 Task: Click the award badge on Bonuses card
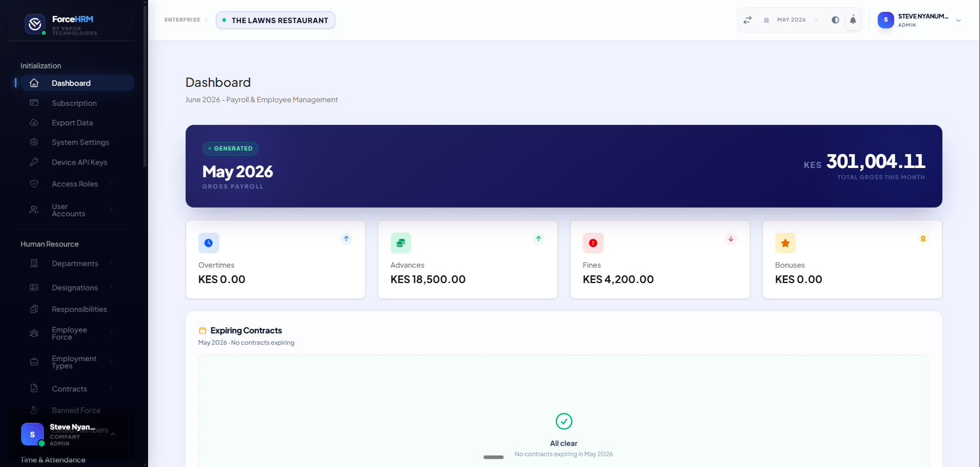[x=923, y=238]
